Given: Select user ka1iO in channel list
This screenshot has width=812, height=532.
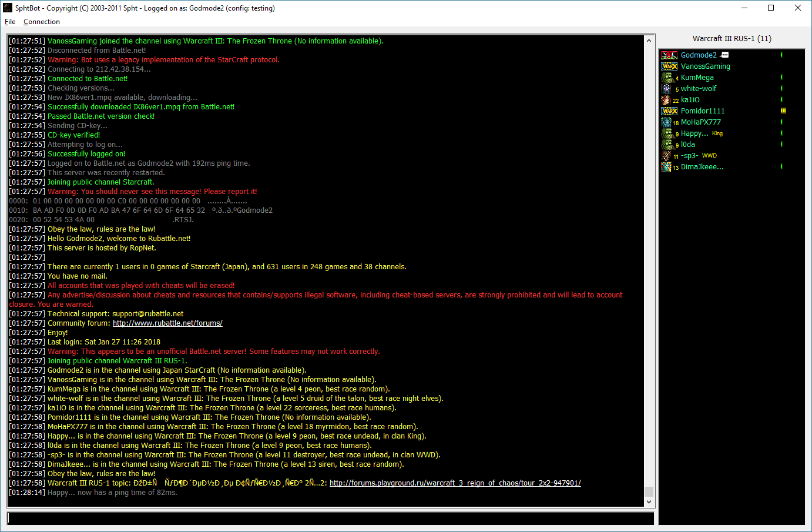Looking at the screenshot, I should tap(690, 100).
